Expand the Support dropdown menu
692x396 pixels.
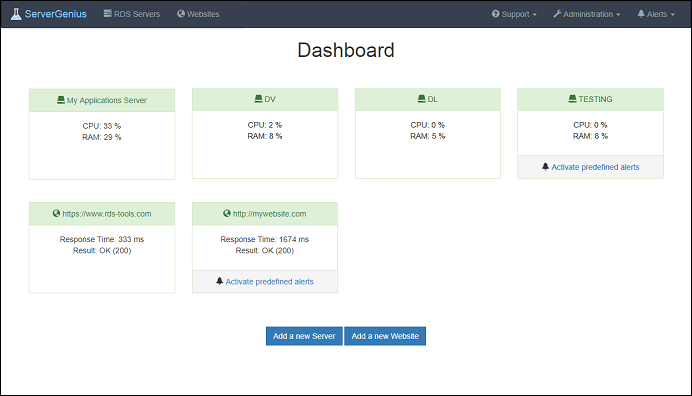tap(514, 14)
